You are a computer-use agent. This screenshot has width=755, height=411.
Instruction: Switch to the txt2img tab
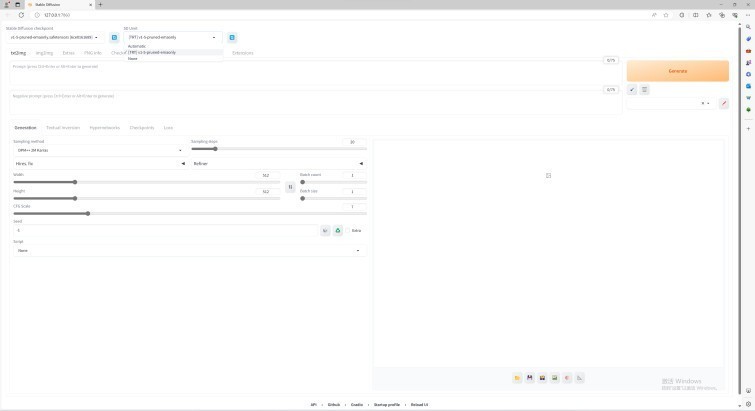click(x=18, y=53)
